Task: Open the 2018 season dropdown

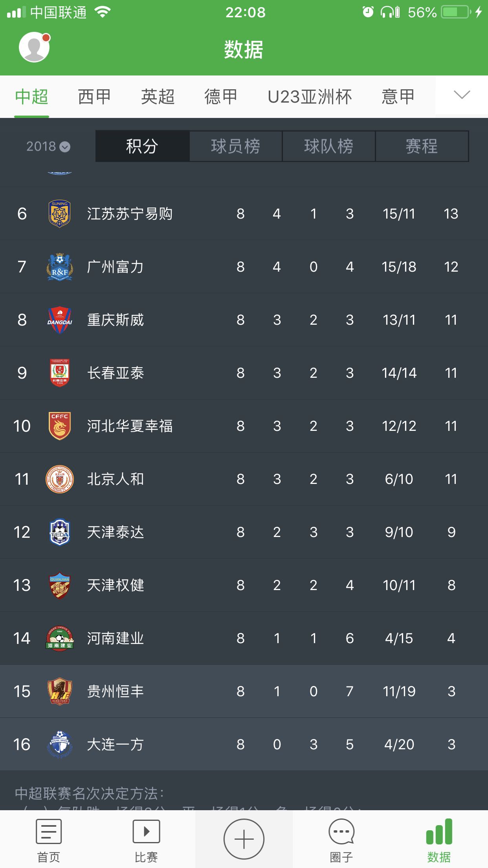Action: [x=48, y=147]
